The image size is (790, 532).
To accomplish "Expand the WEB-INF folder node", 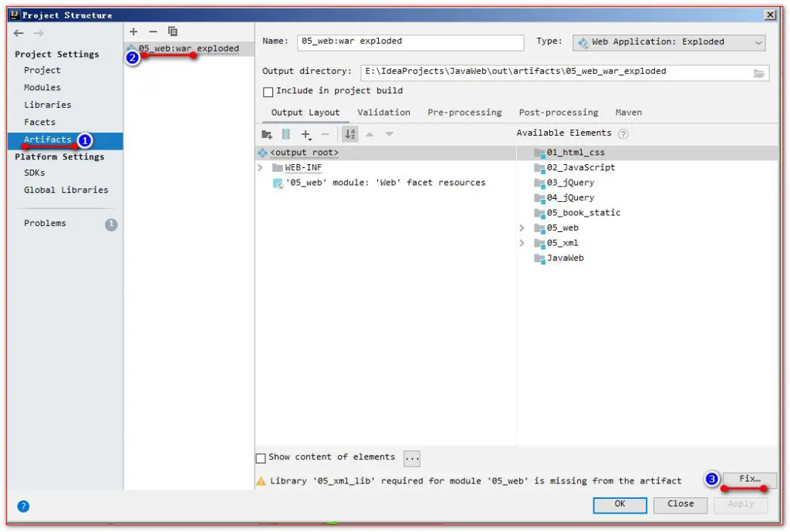I will 261,168.
